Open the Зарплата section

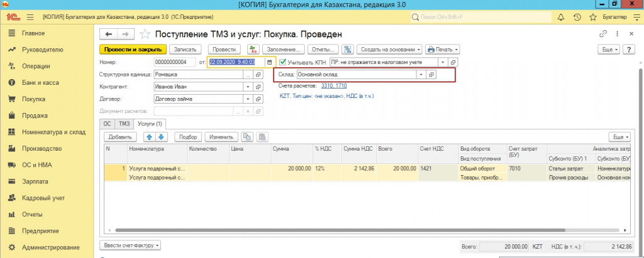click(x=35, y=181)
